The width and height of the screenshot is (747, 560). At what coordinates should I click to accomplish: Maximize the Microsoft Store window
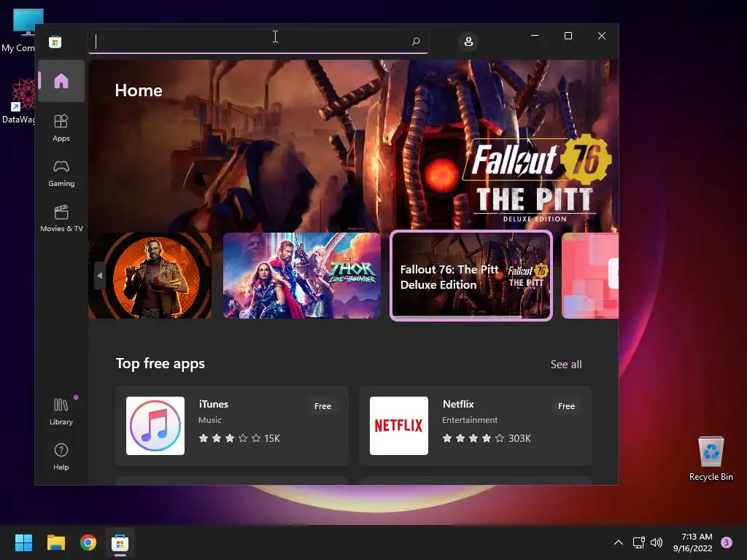pos(568,36)
